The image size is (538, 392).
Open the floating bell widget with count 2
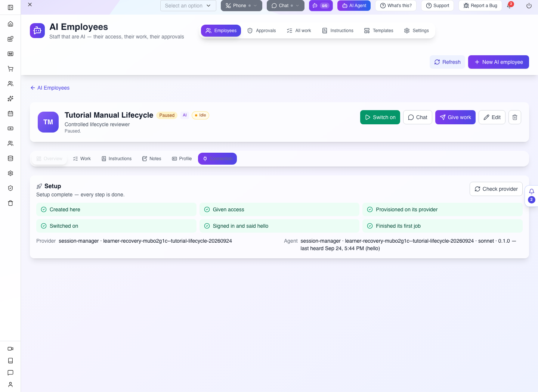pyautogui.click(x=531, y=196)
